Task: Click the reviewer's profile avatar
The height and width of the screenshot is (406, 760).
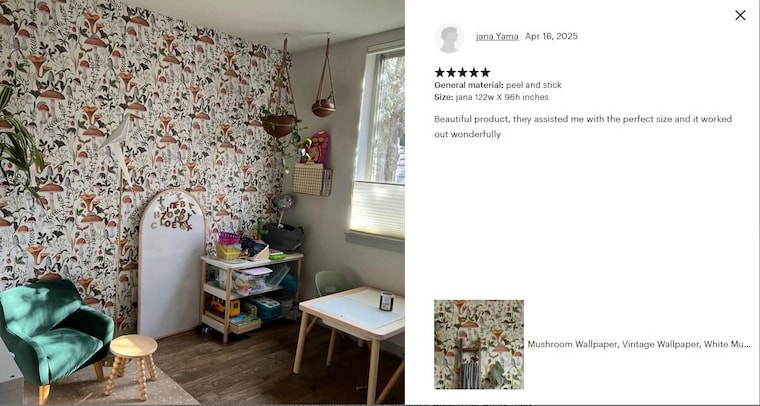Action: 449,38
